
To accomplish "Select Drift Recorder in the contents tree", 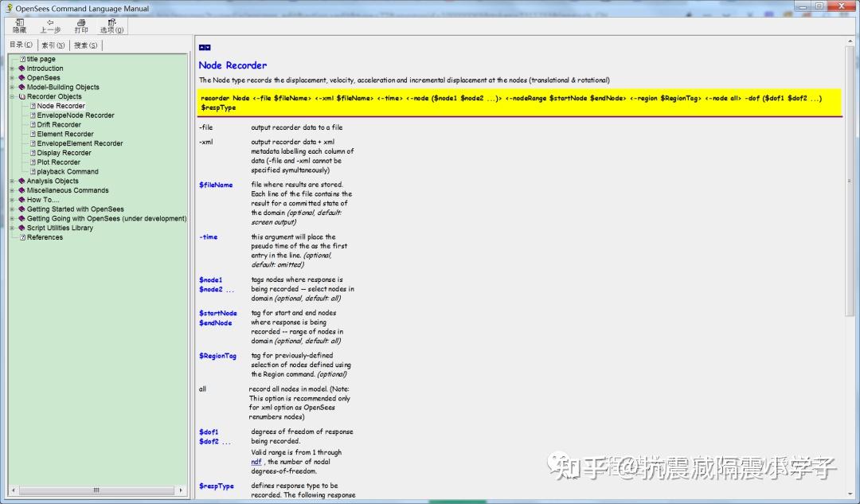I will (x=58, y=124).
